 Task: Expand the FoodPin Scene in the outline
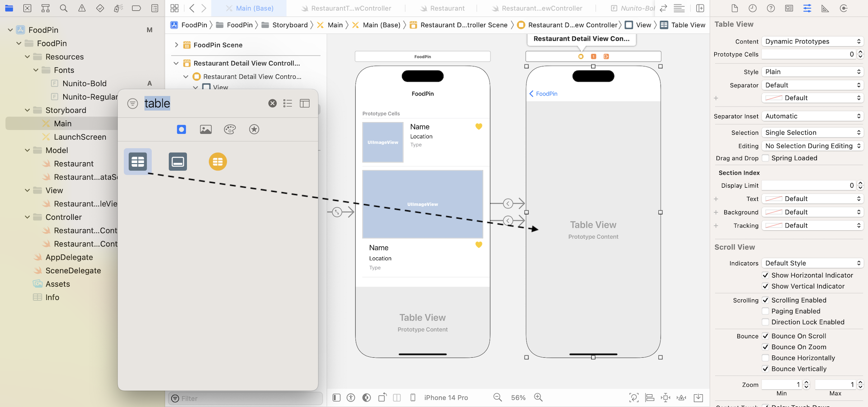(x=176, y=45)
